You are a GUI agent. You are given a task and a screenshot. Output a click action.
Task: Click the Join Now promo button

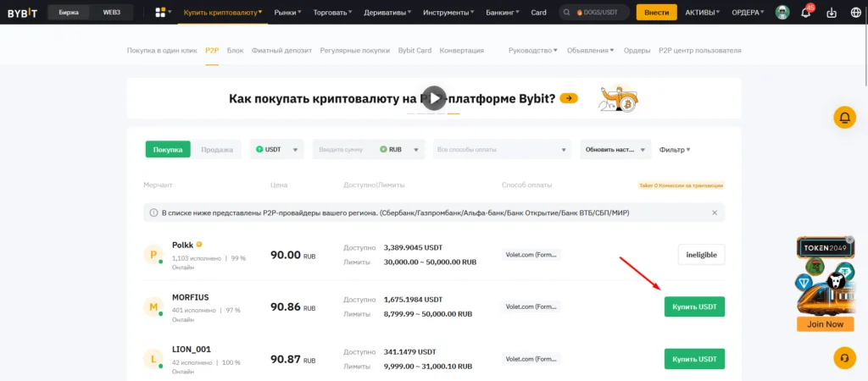pos(825,324)
